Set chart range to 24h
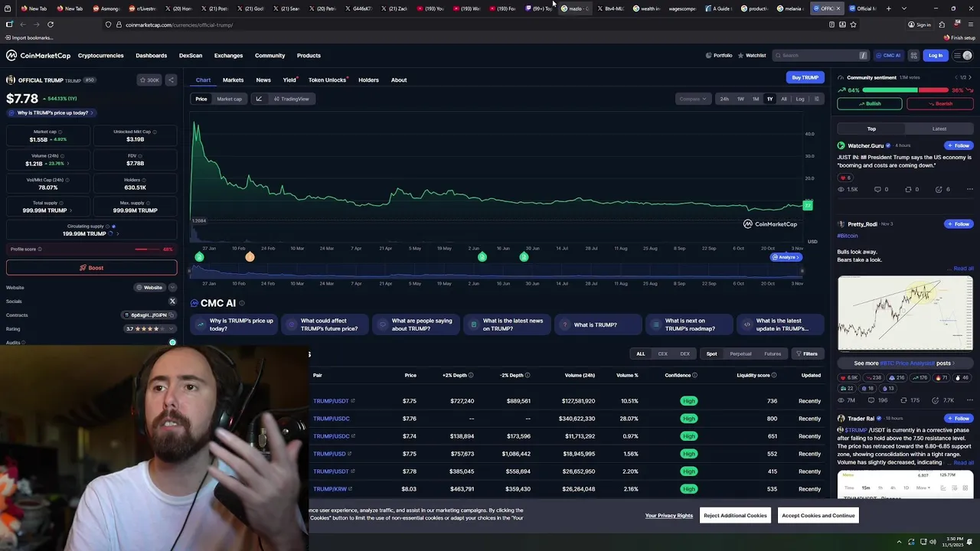This screenshot has height=551, width=980. (x=724, y=99)
